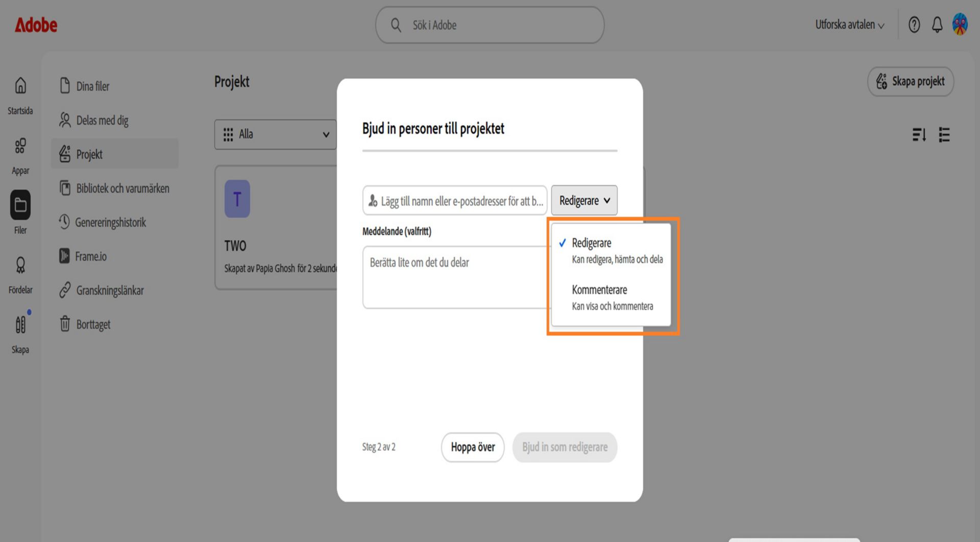Image resolution: width=980 pixels, height=542 pixels.
Task: Open Frame.io in sidebar
Action: click(x=115, y=256)
